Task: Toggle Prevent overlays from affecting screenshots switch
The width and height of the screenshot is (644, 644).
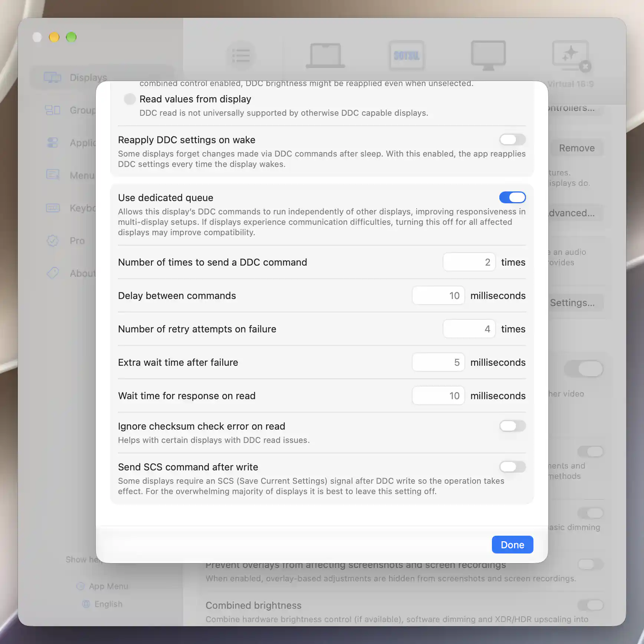Action: (590, 564)
